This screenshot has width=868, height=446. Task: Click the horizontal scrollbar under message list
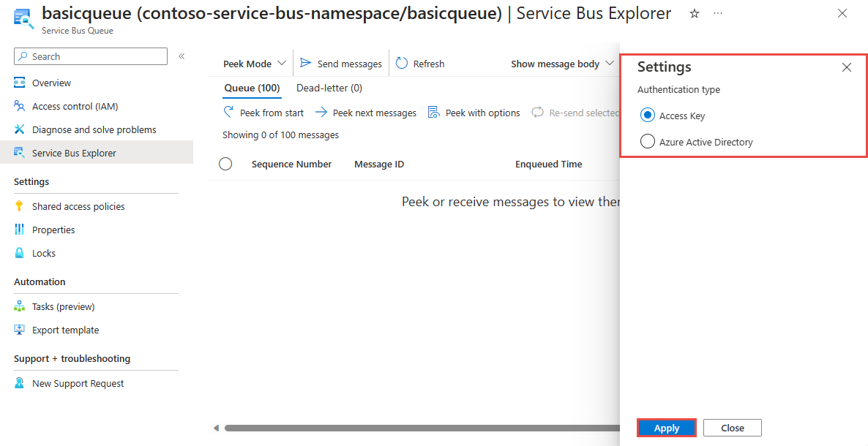(422, 428)
